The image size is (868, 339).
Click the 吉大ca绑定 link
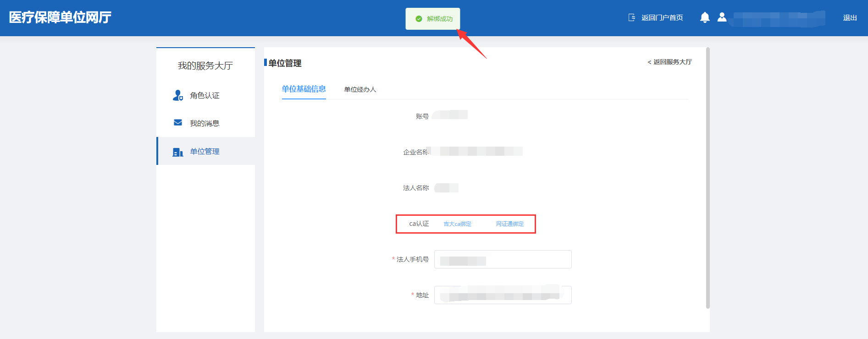point(457,224)
